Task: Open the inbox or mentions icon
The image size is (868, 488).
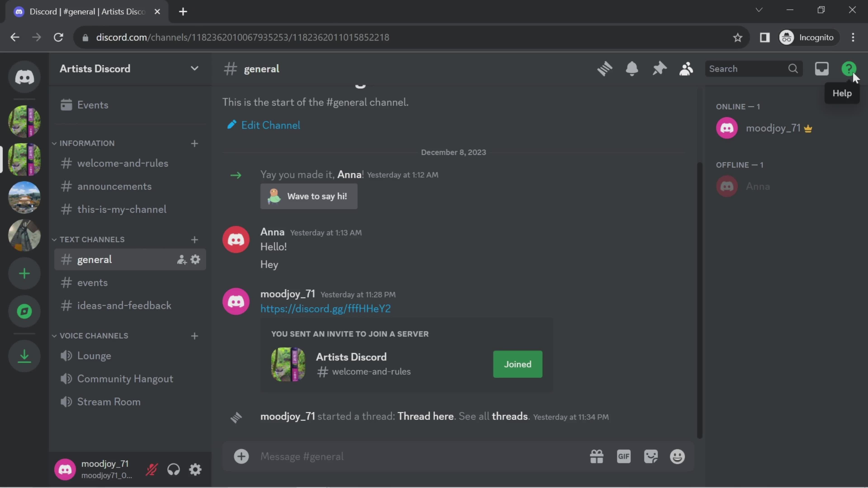Action: tap(821, 68)
